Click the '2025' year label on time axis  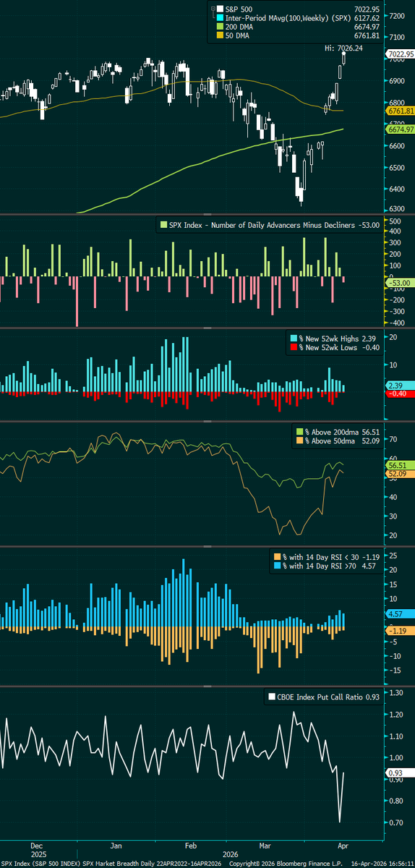[x=39, y=853]
